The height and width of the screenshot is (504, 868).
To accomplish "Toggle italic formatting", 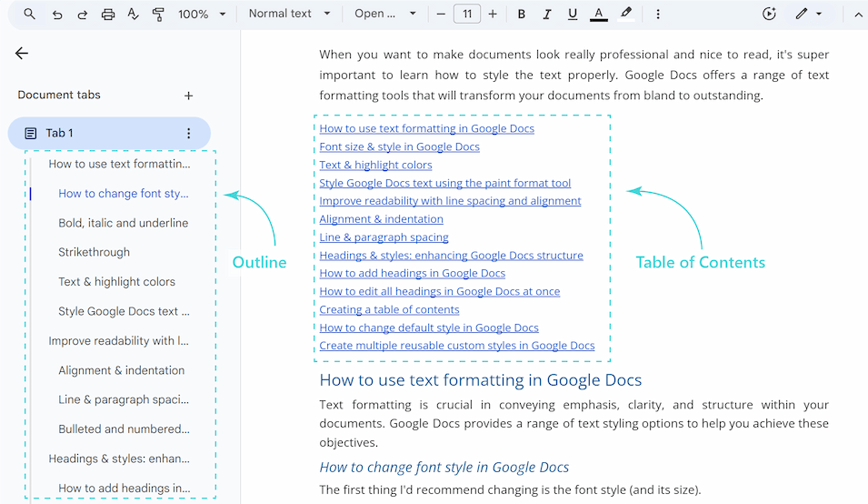I will [547, 15].
